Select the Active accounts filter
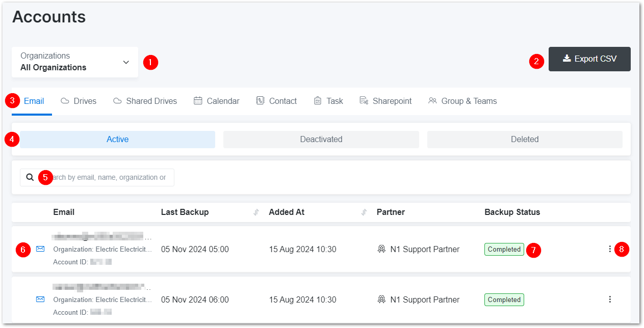Screen dimensions: 644x328 pos(117,140)
